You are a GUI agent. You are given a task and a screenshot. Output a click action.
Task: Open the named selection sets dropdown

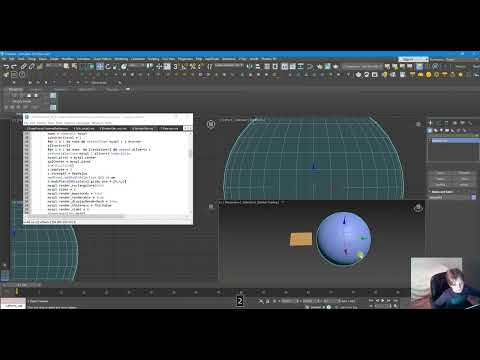click(x=229, y=65)
